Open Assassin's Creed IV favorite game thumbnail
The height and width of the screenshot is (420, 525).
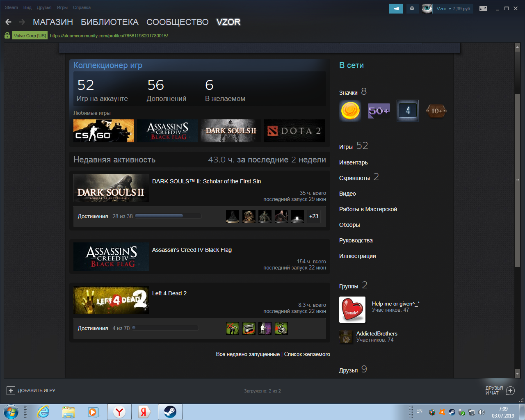(x=167, y=131)
